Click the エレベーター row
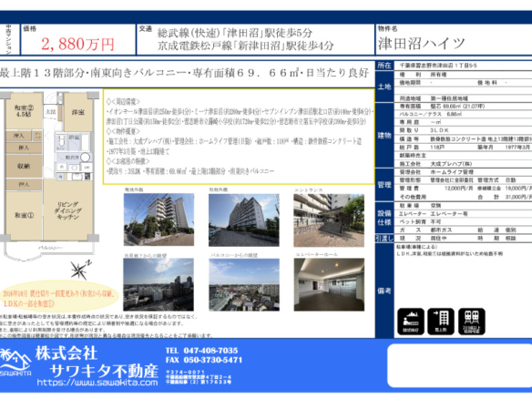The height and width of the screenshot is (399, 532). 464,214
